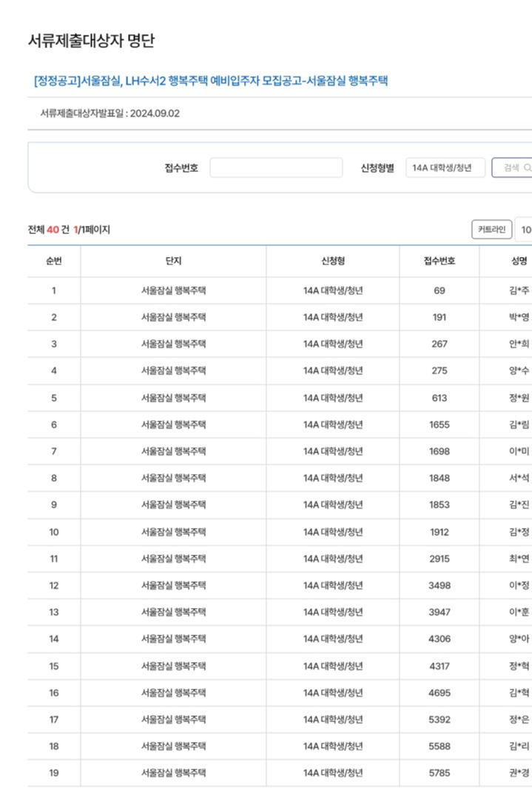Click the 전체 40 건 count text

(x=49, y=230)
